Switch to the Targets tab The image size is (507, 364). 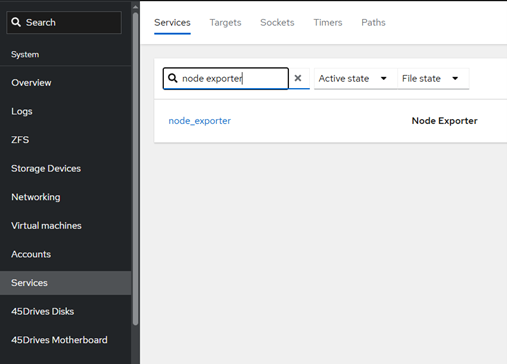pos(225,23)
